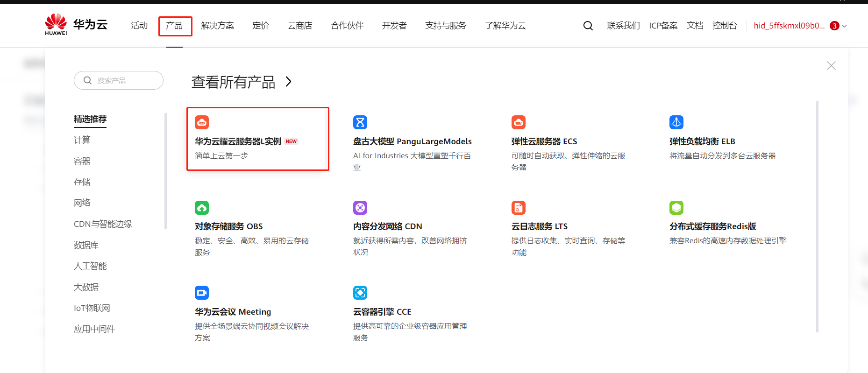Click the 盘古大模型 product icon
The width and height of the screenshot is (868, 373).
click(360, 122)
